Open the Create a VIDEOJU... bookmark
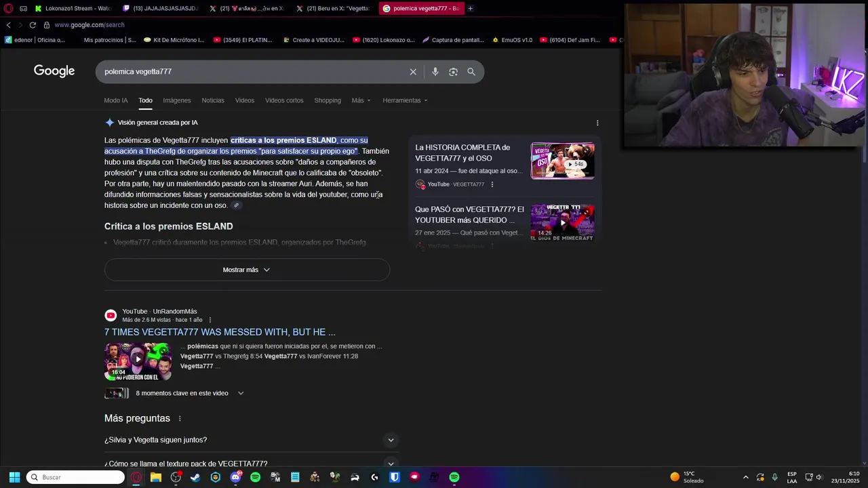 coord(313,40)
